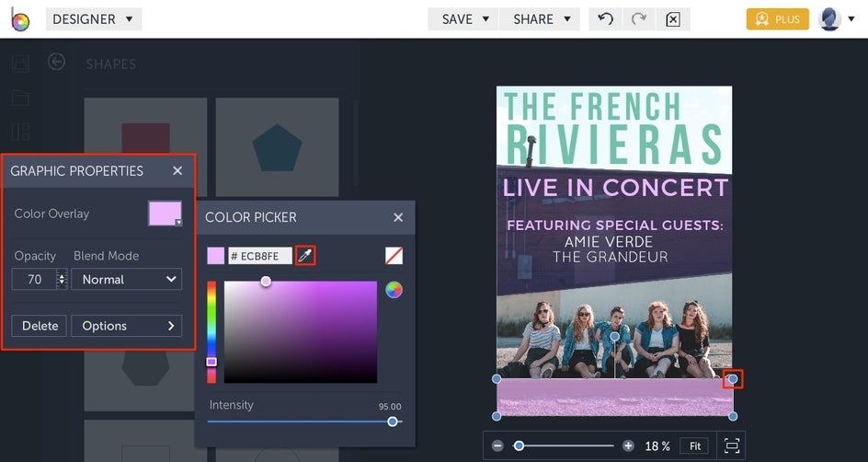The width and height of the screenshot is (868, 462).
Task: Click the Color Overlay swatch
Action: coord(165,214)
